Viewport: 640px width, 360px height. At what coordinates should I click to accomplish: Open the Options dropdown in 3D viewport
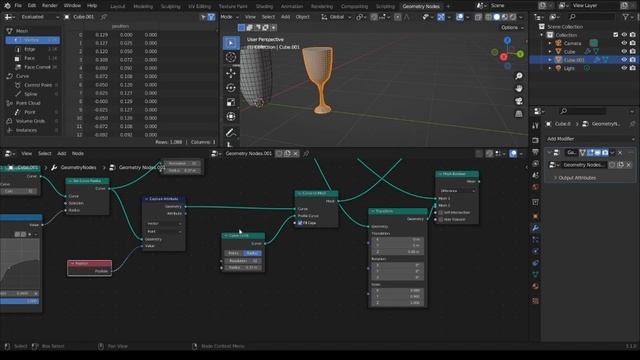[512, 27]
